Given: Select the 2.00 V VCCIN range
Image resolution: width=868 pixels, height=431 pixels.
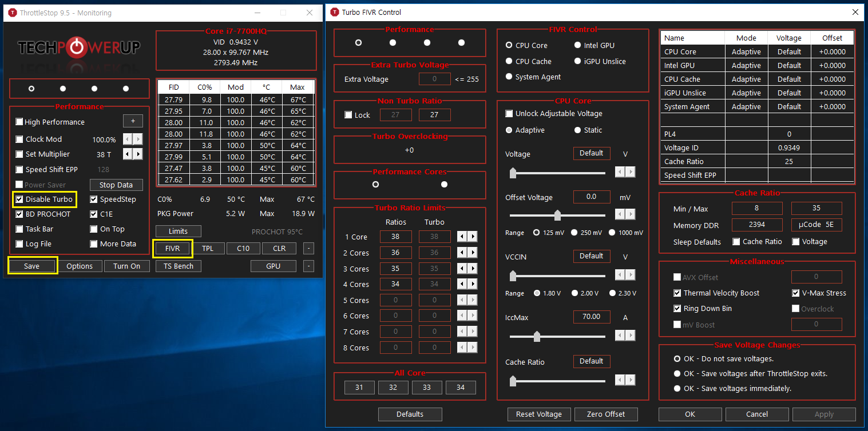Looking at the screenshot, I should coord(574,293).
